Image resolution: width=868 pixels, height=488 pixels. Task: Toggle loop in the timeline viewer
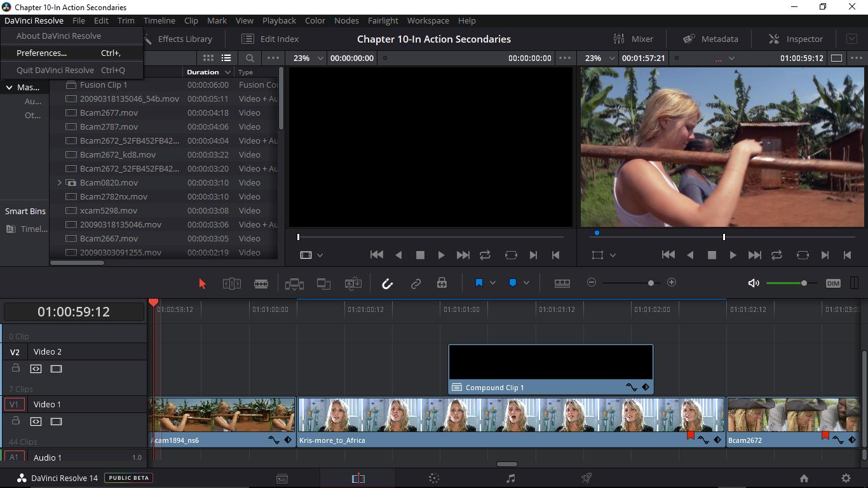click(776, 255)
